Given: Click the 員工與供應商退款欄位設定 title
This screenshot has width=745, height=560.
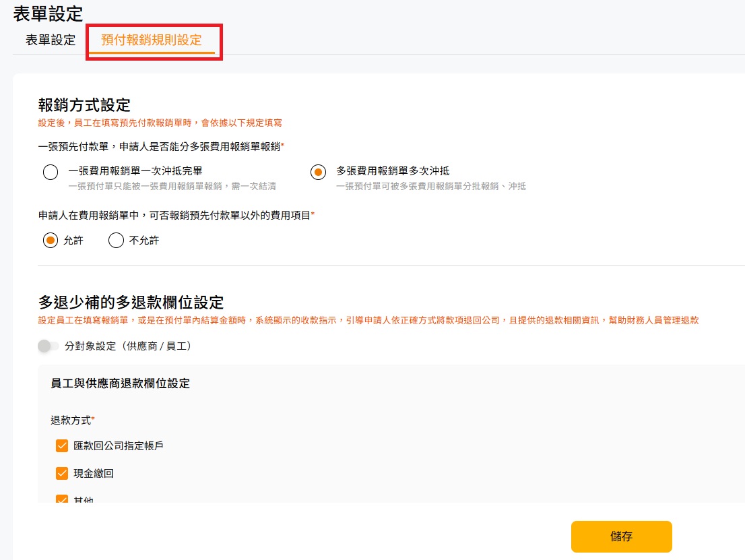Looking at the screenshot, I should coord(120,383).
